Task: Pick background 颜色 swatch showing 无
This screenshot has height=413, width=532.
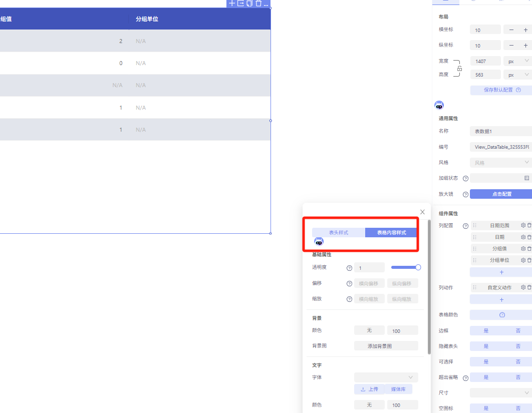Action: coord(369,330)
